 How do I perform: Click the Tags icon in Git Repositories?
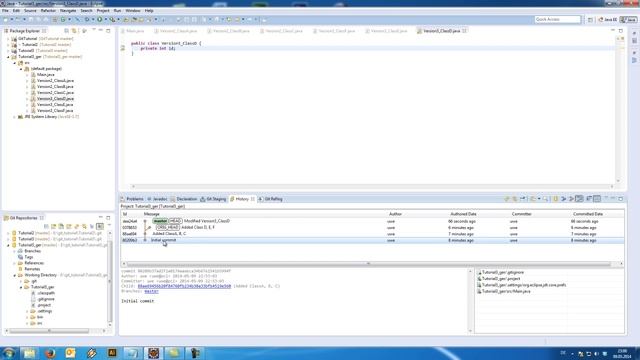(20, 257)
